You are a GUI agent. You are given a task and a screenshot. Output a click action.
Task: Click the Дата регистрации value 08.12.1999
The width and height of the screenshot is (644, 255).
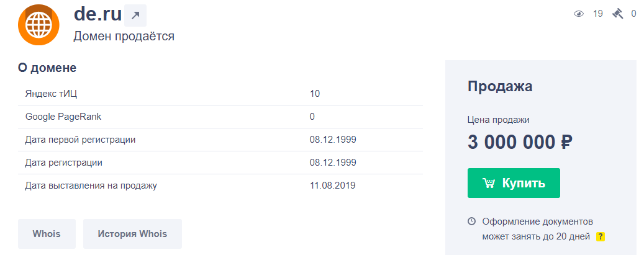(333, 163)
